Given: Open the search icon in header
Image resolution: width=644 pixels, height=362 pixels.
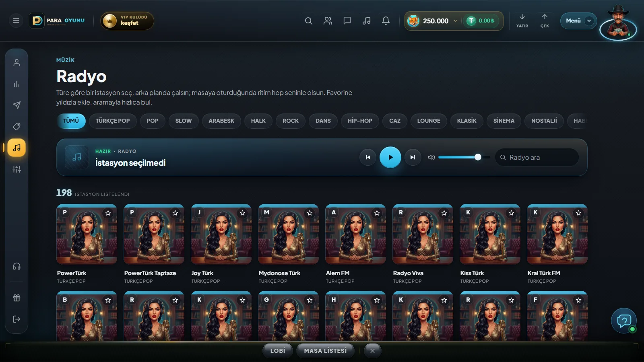Looking at the screenshot, I should click(x=309, y=21).
